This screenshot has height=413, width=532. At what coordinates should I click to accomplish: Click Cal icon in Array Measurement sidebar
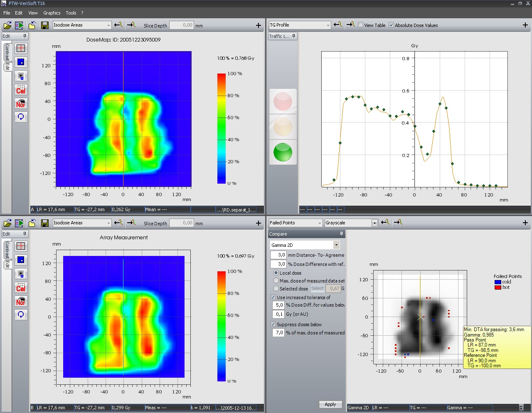(21, 287)
